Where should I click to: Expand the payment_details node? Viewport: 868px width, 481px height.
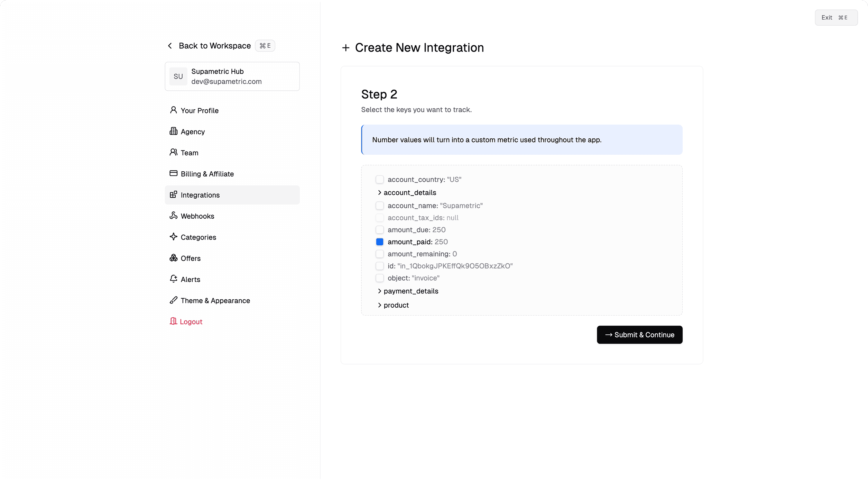point(379,291)
